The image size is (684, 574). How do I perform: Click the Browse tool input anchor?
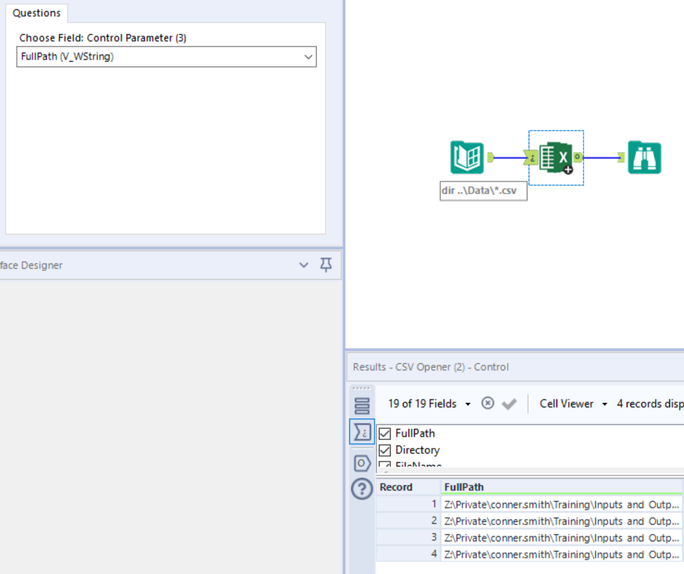click(x=622, y=157)
